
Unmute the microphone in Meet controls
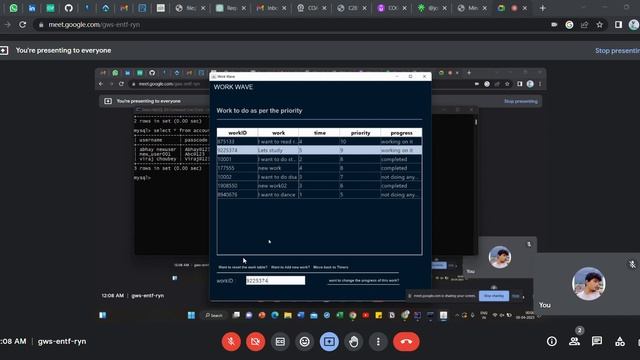pos(231,342)
